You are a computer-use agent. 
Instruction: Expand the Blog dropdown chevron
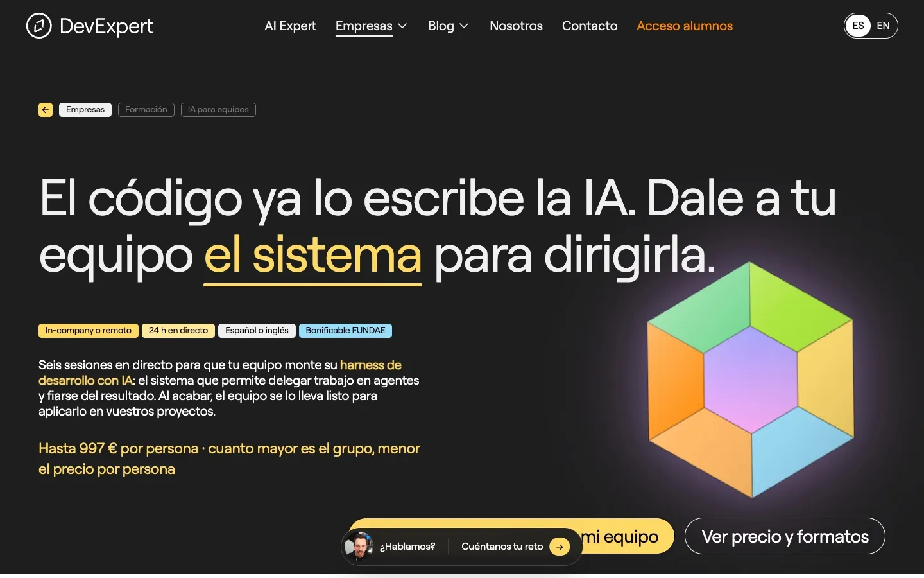[464, 26]
